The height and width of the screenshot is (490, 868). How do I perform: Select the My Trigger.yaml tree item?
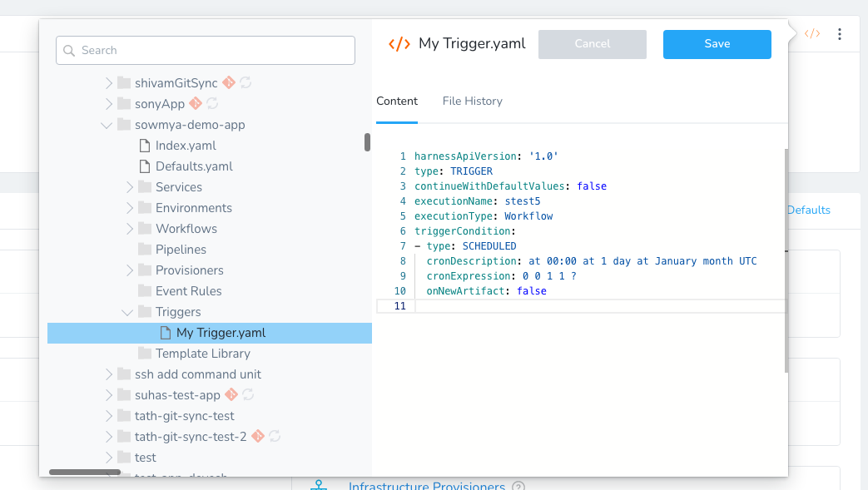coord(210,333)
